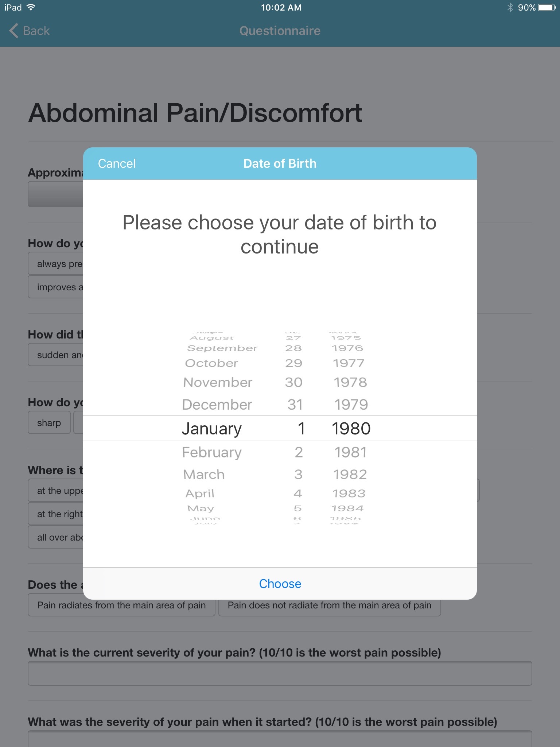Cancel the Date of Birth dialog
The height and width of the screenshot is (747, 560).
click(117, 163)
